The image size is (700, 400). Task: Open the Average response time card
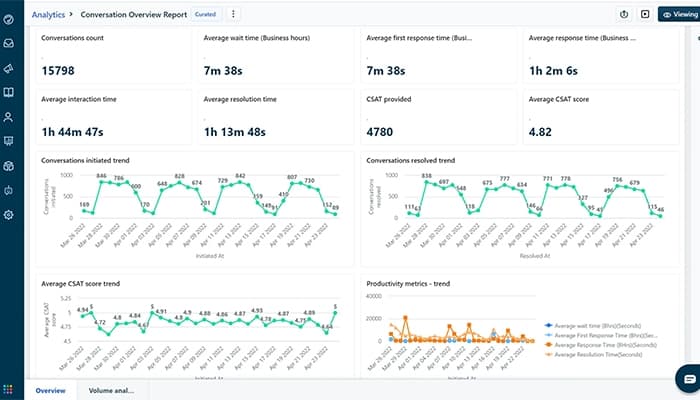pos(601,56)
